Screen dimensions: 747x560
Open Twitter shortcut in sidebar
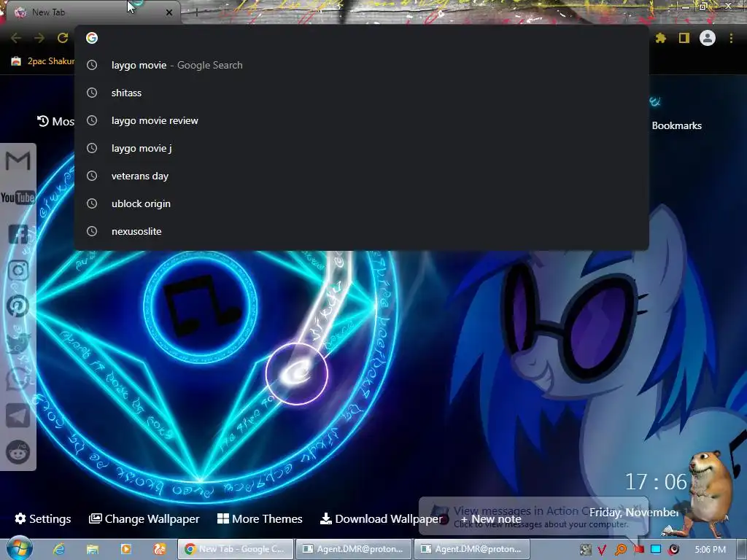click(x=18, y=343)
